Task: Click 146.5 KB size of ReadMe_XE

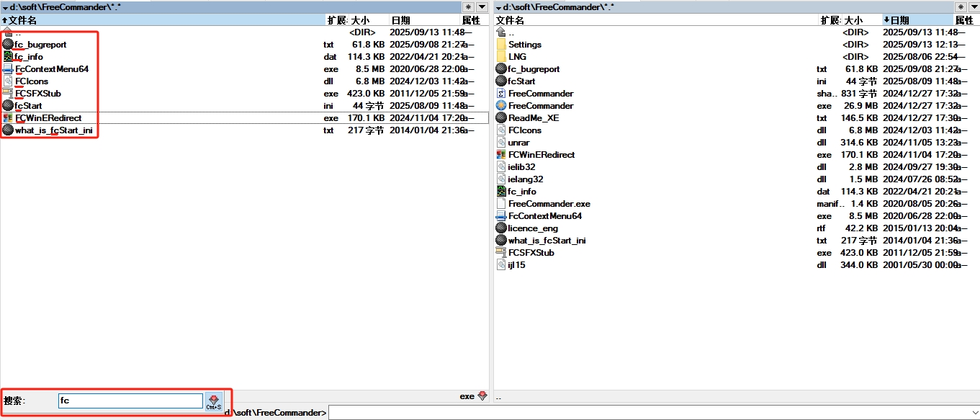Action: (x=860, y=118)
